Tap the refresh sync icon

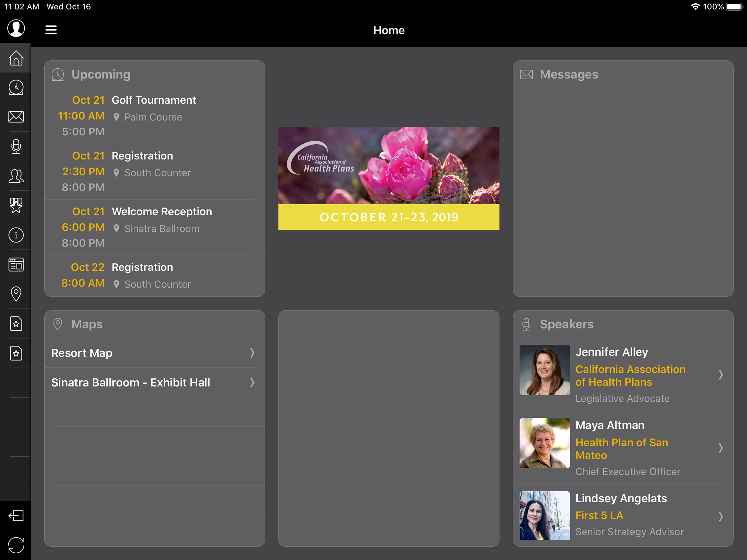coord(16,545)
